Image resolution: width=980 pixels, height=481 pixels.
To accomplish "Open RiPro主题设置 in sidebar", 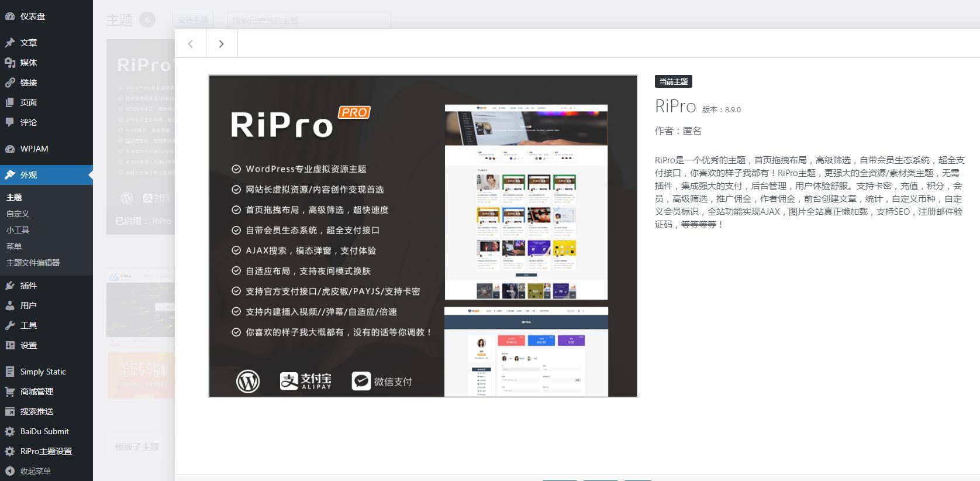I will click(x=46, y=451).
